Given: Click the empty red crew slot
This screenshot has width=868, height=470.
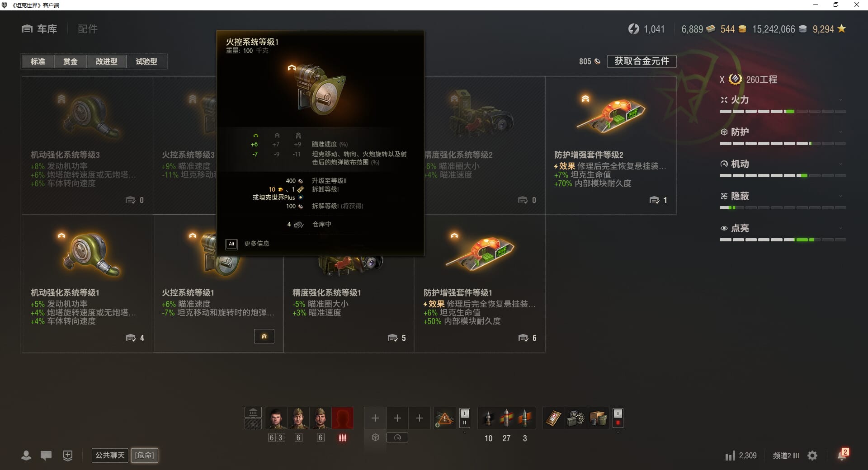Looking at the screenshot, I should pyautogui.click(x=342, y=418).
